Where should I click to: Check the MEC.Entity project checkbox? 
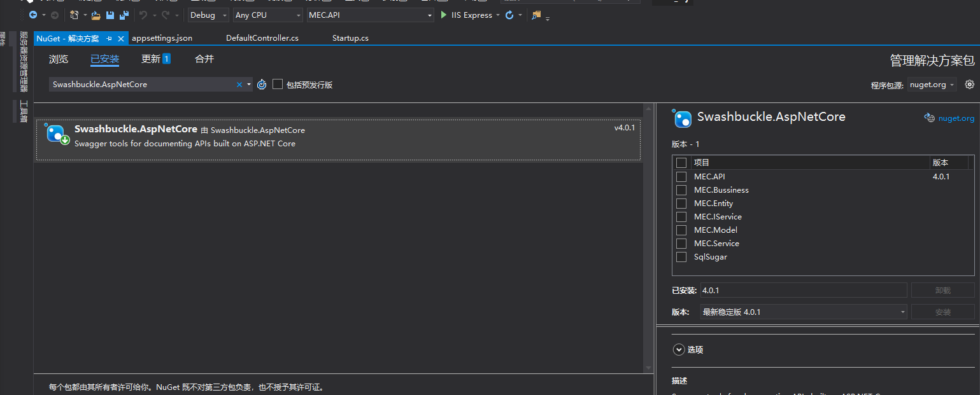tap(681, 204)
